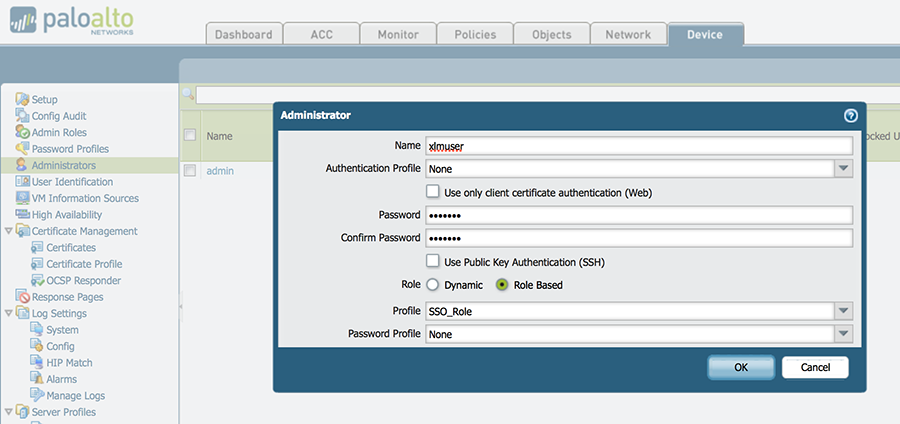Image resolution: width=900 pixels, height=424 pixels.
Task: Switch to the Policies tab
Action: (x=474, y=34)
